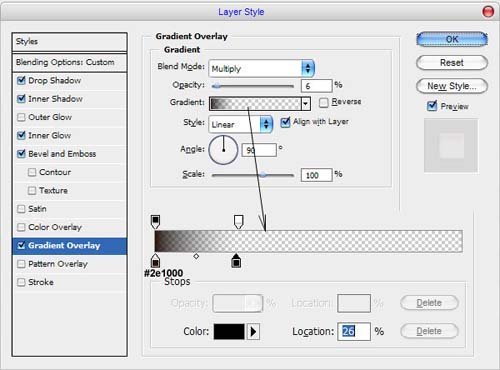Image resolution: width=500 pixels, height=370 pixels.
Task: Select the black left opacity stop above gradient
Action: 155,222
